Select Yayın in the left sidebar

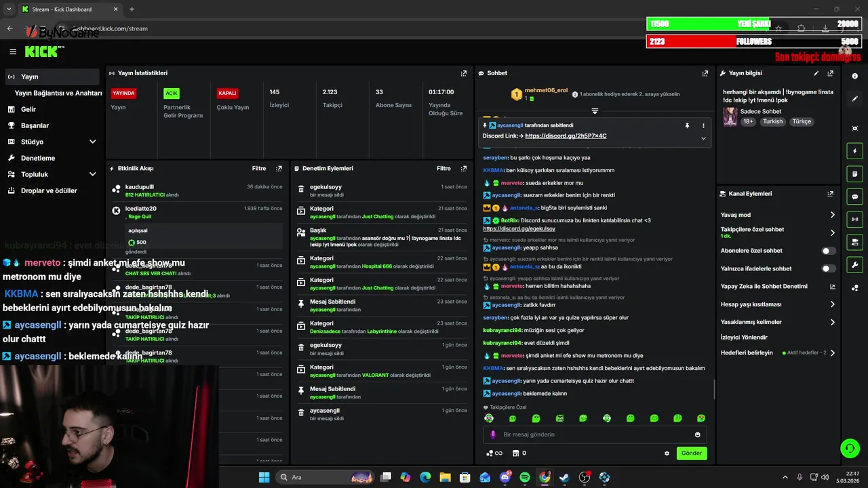52,77
